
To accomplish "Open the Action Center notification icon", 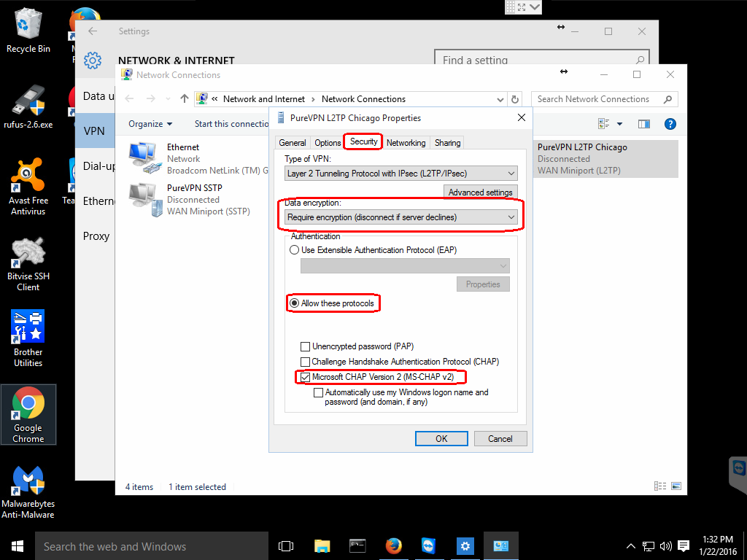I will click(x=684, y=545).
